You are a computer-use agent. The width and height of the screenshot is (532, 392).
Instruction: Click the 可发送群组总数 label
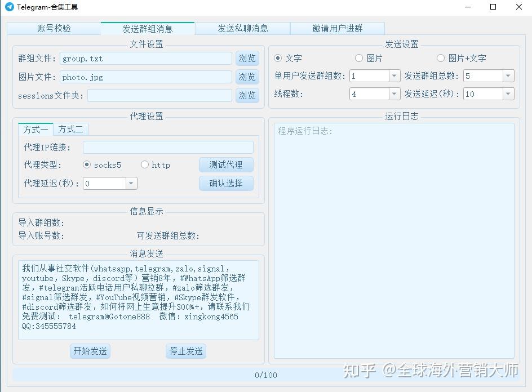(168, 235)
